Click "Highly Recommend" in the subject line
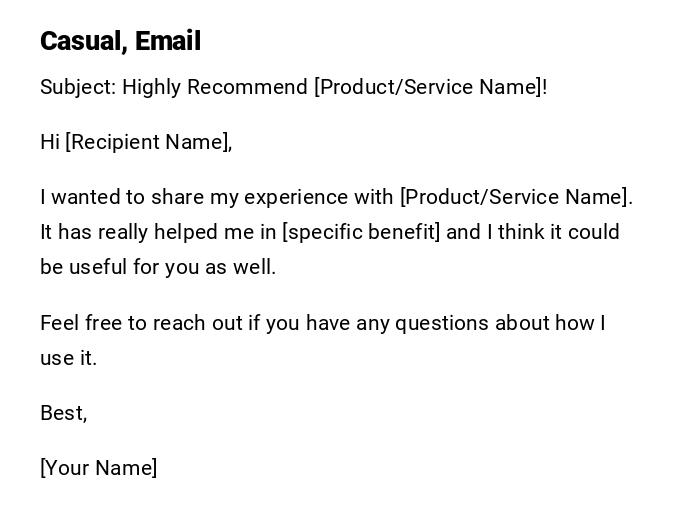The width and height of the screenshot is (700, 530). click(215, 87)
